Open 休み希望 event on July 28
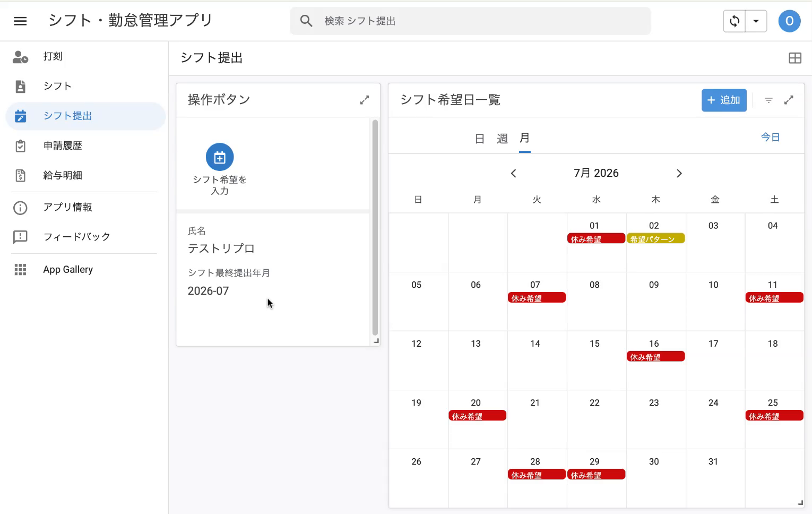Viewport: 812px width, 514px height. point(537,475)
